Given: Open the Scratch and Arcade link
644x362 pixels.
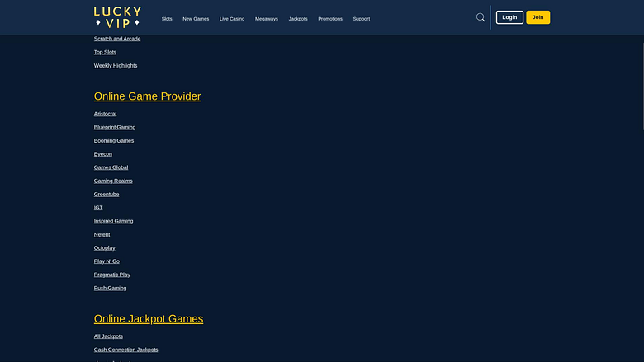Looking at the screenshot, I should click(117, 39).
